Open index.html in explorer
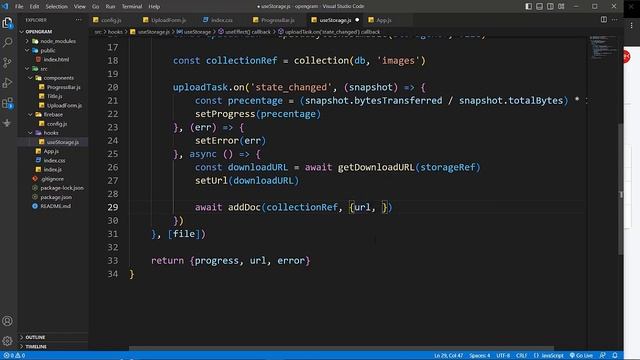 tap(56, 59)
